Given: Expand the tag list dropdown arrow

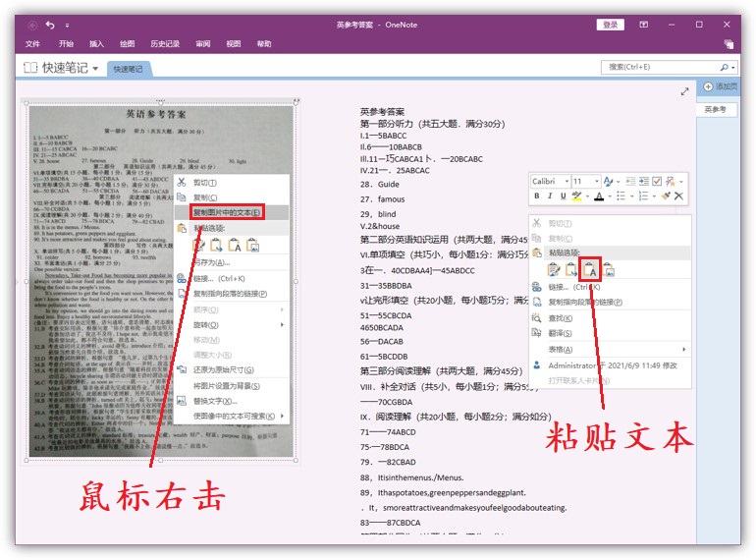Looking at the screenshot, I should click(x=681, y=182).
